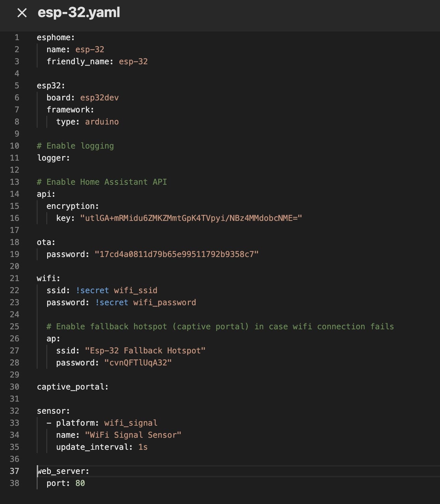
Task: Place cursor on the logger: line
Action: coord(53,158)
